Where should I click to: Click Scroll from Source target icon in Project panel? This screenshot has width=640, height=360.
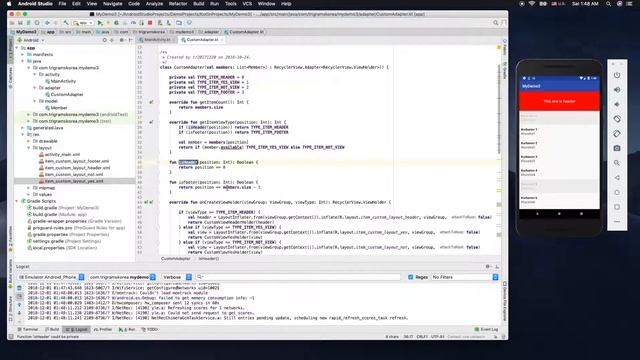104,40
